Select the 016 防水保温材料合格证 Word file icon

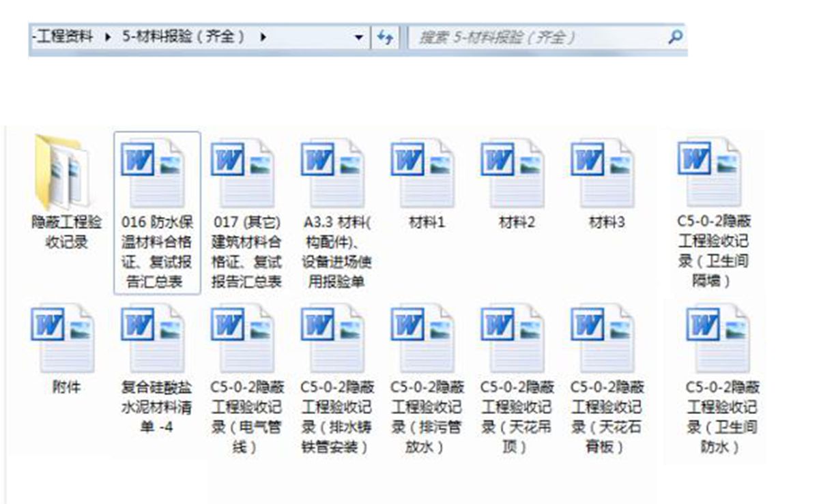pyautogui.click(x=154, y=173)
